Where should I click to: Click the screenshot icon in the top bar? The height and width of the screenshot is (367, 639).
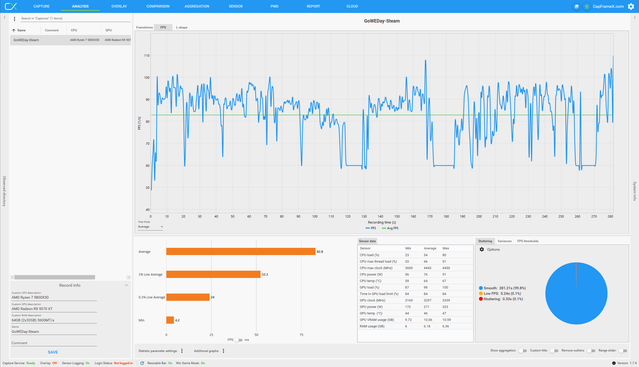point(576,7)
